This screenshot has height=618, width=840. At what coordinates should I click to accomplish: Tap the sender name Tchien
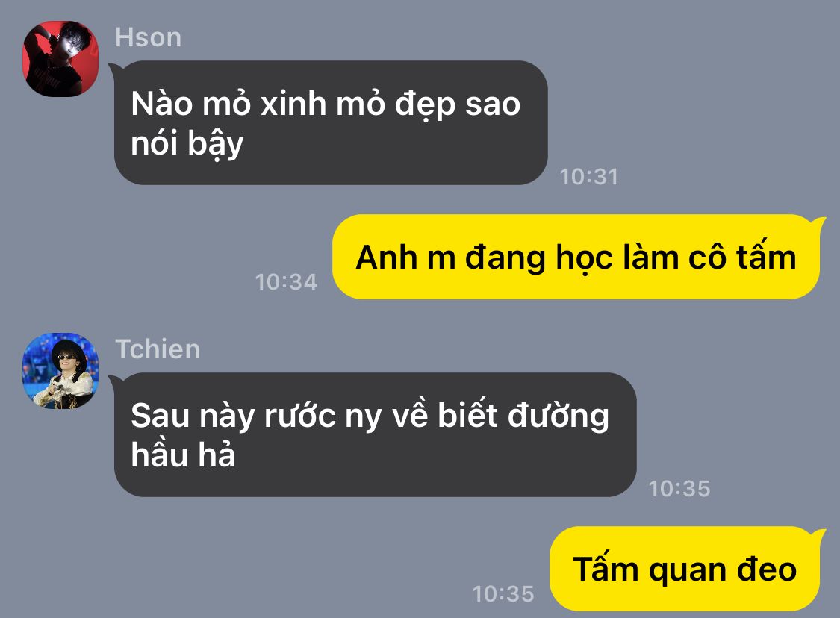coord(158,349)
